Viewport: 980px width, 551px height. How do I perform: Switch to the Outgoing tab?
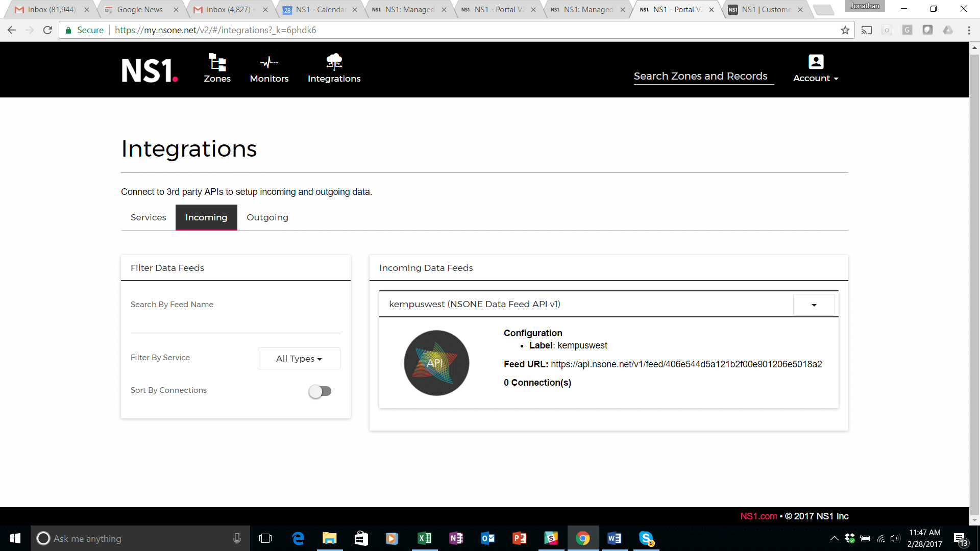pos(267,217)
